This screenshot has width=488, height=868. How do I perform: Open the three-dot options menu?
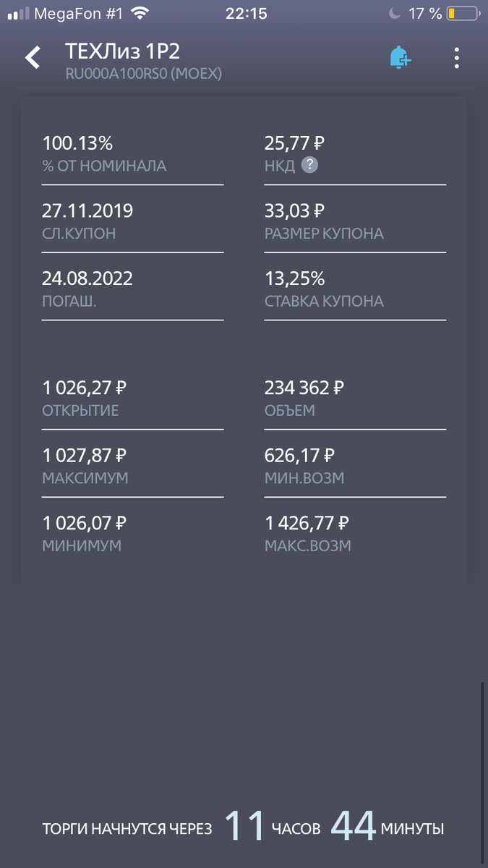[456, 58]
